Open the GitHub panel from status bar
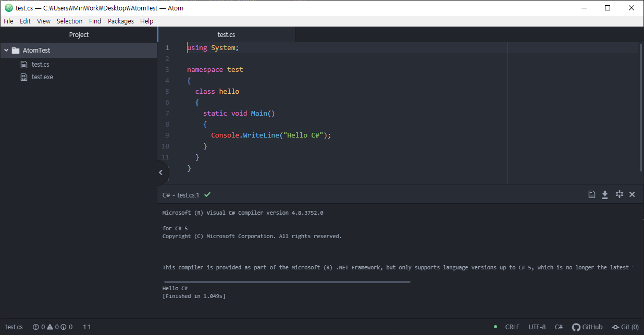Image resolution: width=644 pixels, height=335 pixels. coord(587,327)
